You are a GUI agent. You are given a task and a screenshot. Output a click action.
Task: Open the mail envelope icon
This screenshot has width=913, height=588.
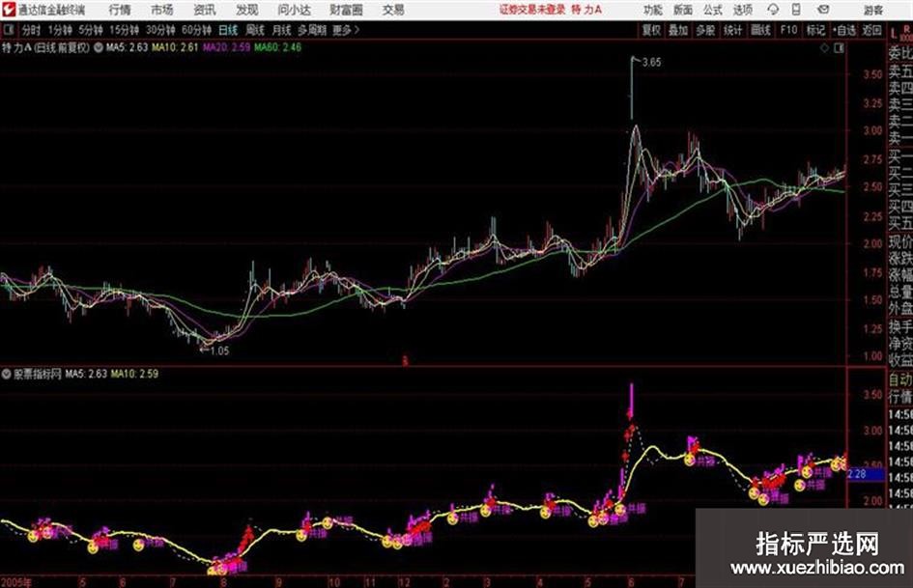823,10
